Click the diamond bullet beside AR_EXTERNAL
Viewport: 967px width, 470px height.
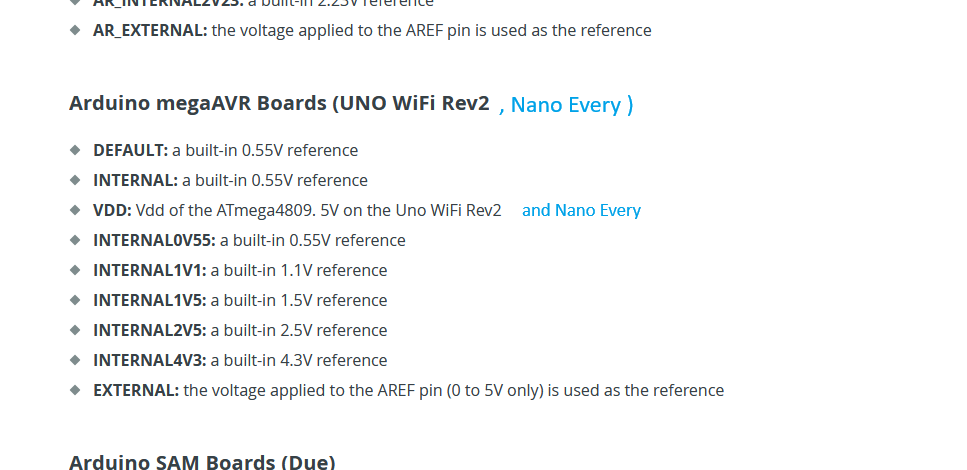coord(75,30)
